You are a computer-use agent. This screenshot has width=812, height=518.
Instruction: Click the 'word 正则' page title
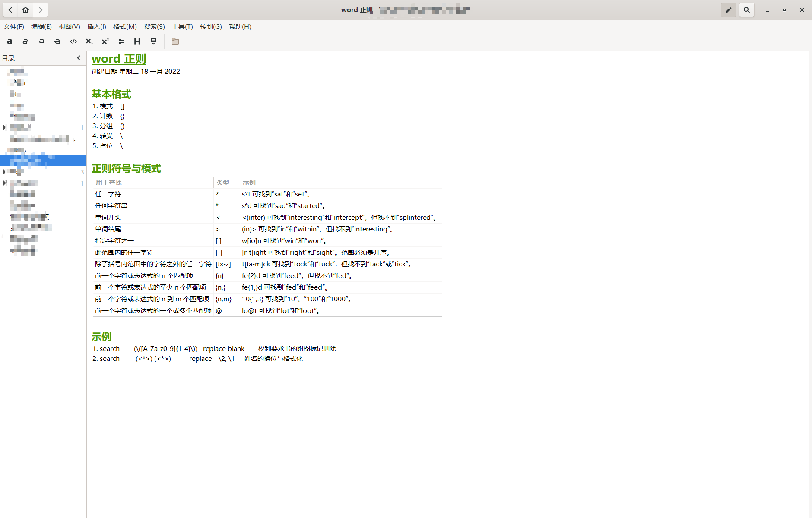(119, 59)
